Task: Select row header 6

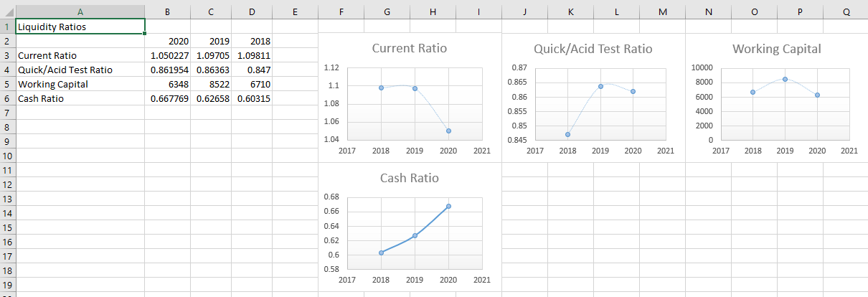Action: pyautogui.click(x=7, y=98)
